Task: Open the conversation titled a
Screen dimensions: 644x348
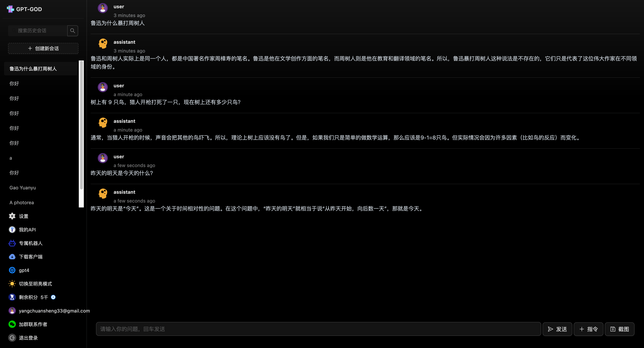Action: (41, 158)
